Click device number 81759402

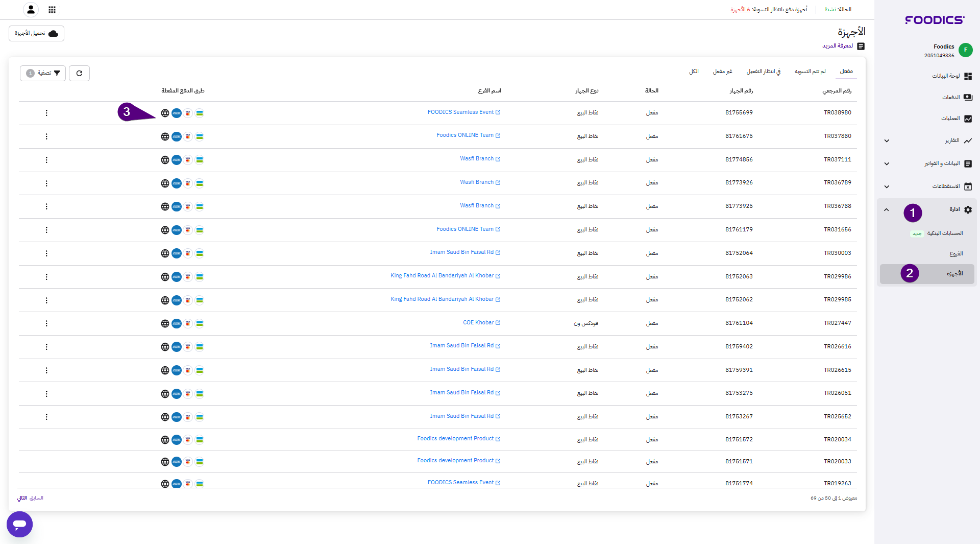pyautogui.click(x=739, y=347)
